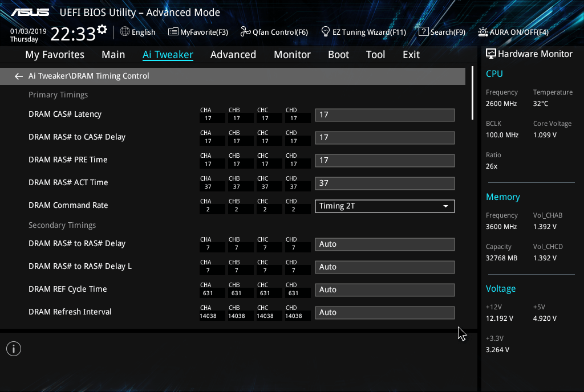Viewport: 584px width, 392px height.
Task: Go back using the breadcrumb arrow
Action: pos(19,76)
